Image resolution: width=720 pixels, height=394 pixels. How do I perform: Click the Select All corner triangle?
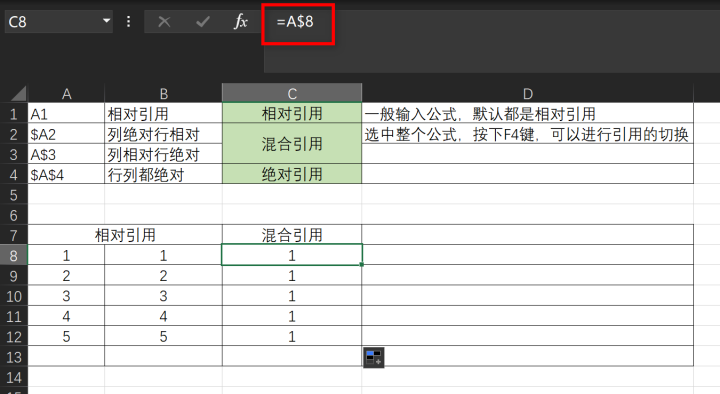18,93
